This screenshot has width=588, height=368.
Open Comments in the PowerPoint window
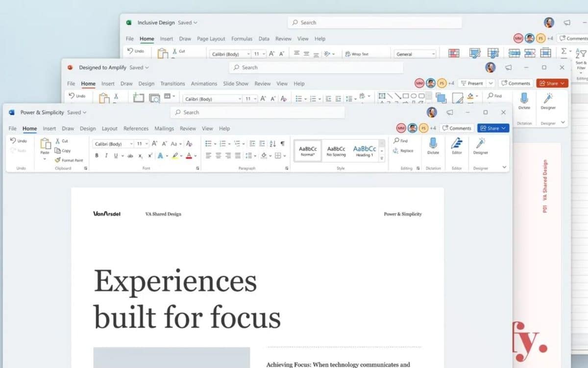[515, 83]
